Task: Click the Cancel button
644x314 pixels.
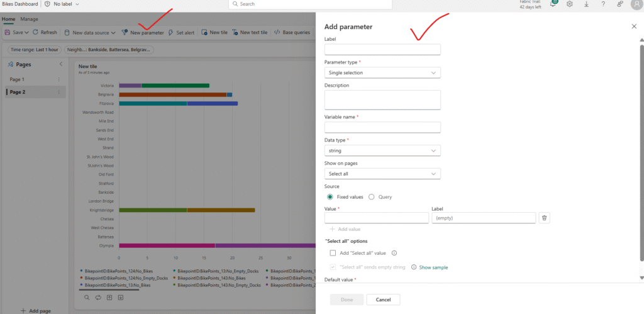Action: pyautogui.click(x=383, y=300)
